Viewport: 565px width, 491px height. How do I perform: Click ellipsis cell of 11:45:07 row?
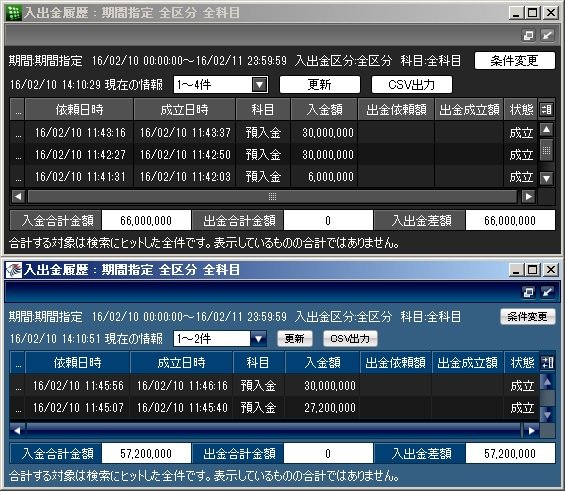coord(17,407)
